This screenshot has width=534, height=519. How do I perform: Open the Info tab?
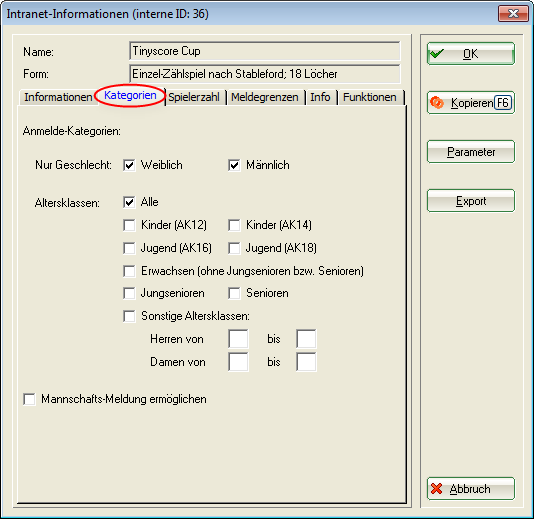[x=320, y=97]
